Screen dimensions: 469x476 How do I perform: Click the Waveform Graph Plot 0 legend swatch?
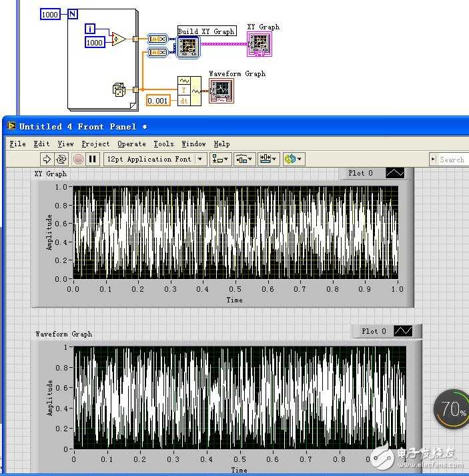403,331
